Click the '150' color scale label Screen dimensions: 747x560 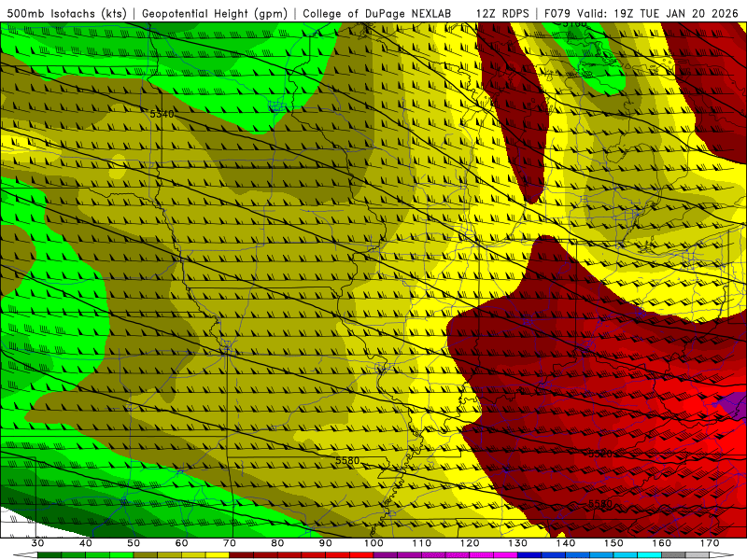point(613,543)
